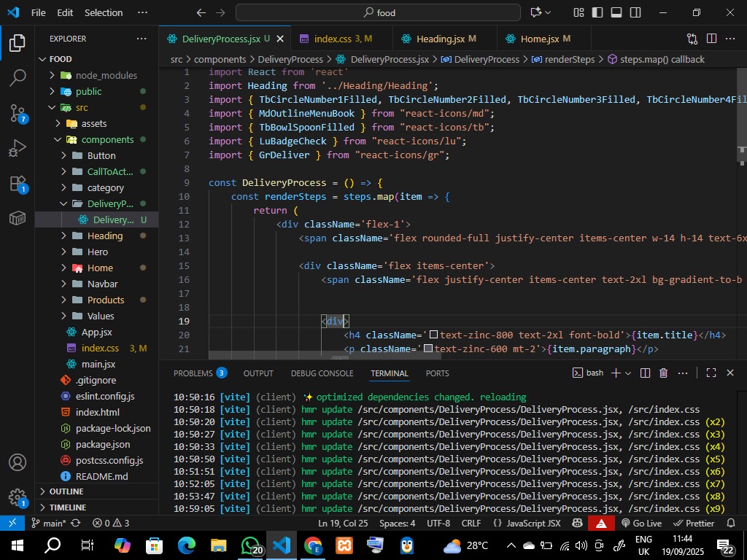Click Go Live in status bar
The image size is (747, 560).
(641, 524)
